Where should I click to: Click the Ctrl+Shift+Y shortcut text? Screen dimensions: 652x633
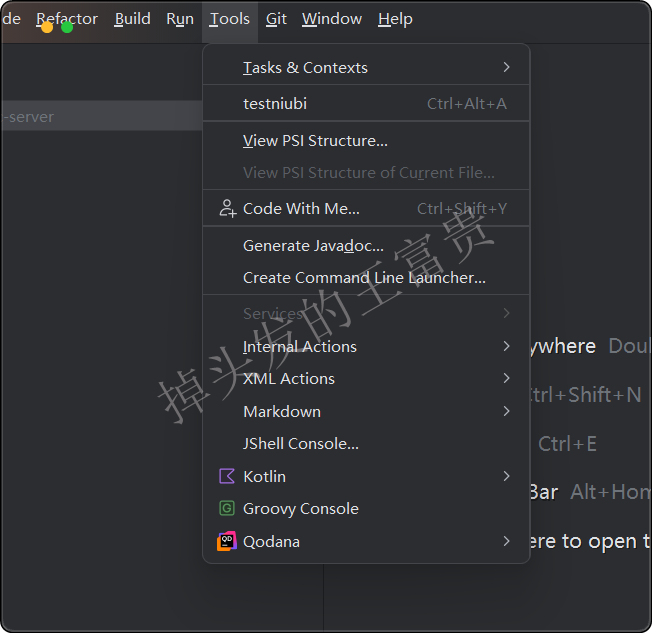462,208
